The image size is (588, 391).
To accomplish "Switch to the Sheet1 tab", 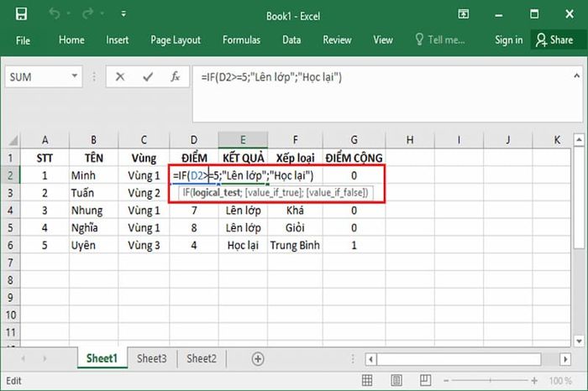I will click(x=102, y=358).
